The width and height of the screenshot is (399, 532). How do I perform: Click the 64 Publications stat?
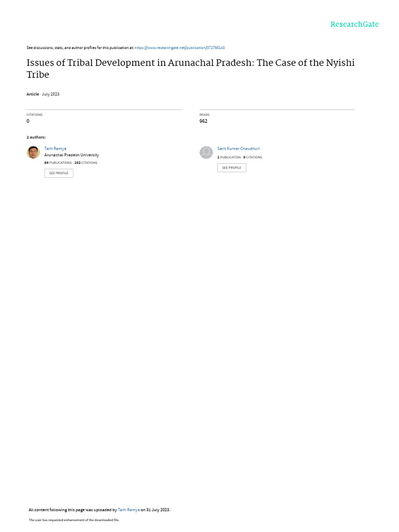58,163
